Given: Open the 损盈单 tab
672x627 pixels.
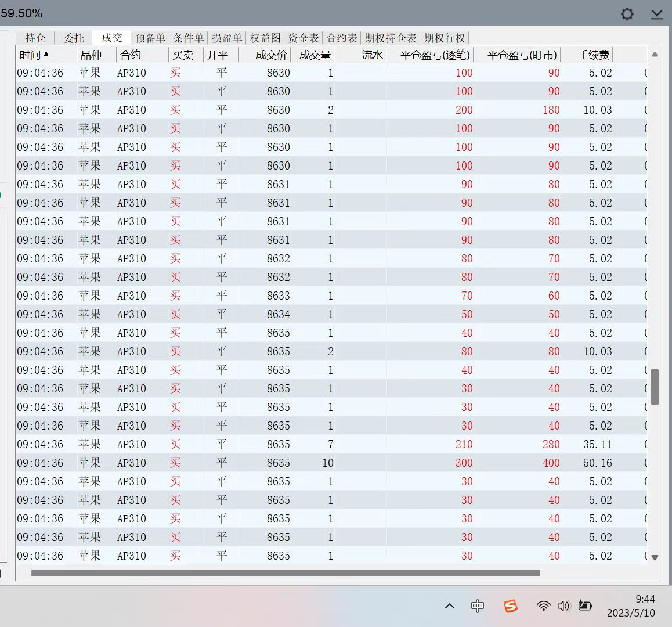Looking at the screenshot, I should coord(227,38).
